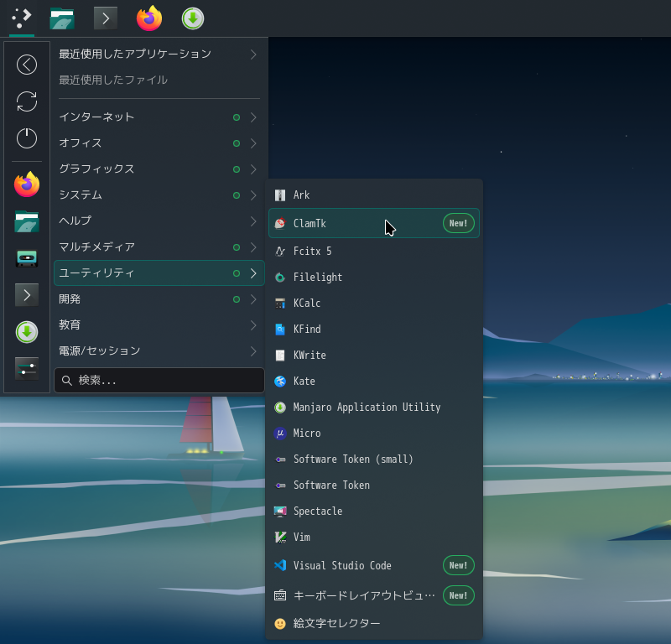Click the New! badge on ClamTk

tap(458, 223)
